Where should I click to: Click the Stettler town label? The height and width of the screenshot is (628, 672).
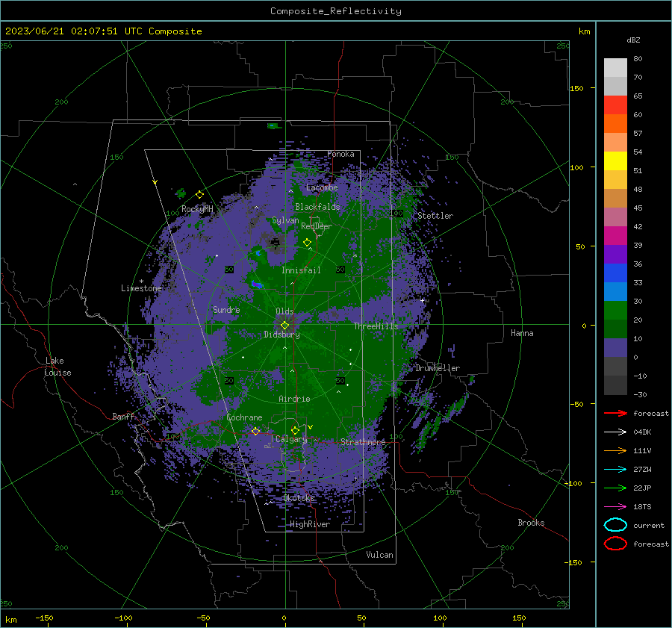tap(435, 216)
